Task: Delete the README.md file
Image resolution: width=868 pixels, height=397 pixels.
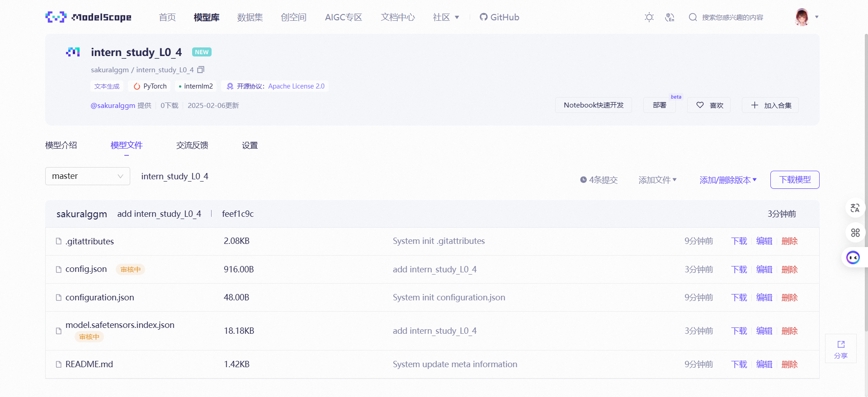Action: point(790,364)
